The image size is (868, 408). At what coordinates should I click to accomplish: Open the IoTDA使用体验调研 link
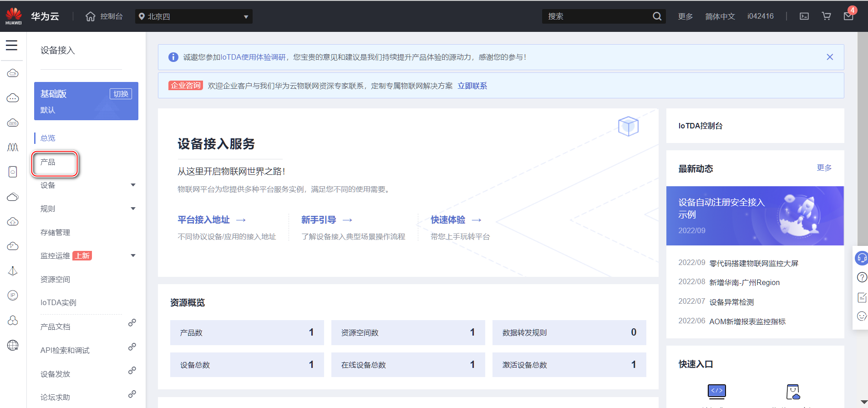tap(253, 57)
